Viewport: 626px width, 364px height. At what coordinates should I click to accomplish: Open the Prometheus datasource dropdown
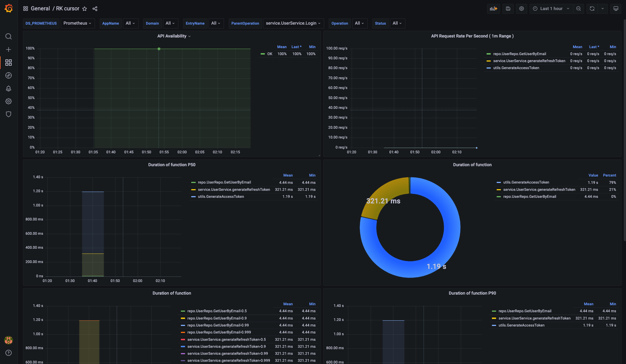(x=77, y=23)
